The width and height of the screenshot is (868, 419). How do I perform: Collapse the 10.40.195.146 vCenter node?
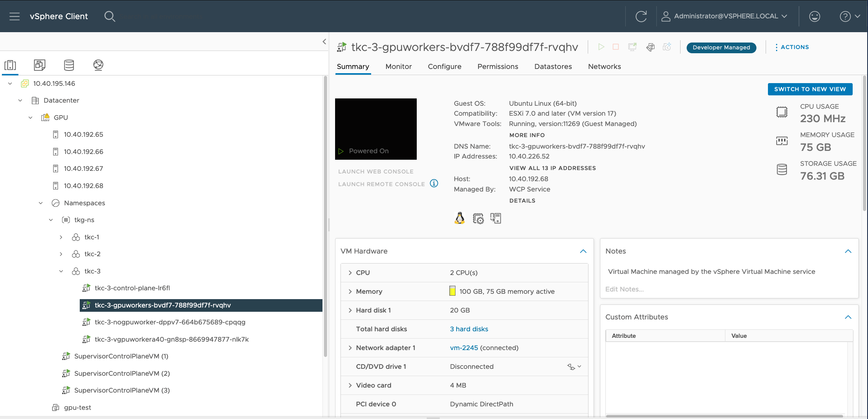[10, 83]
